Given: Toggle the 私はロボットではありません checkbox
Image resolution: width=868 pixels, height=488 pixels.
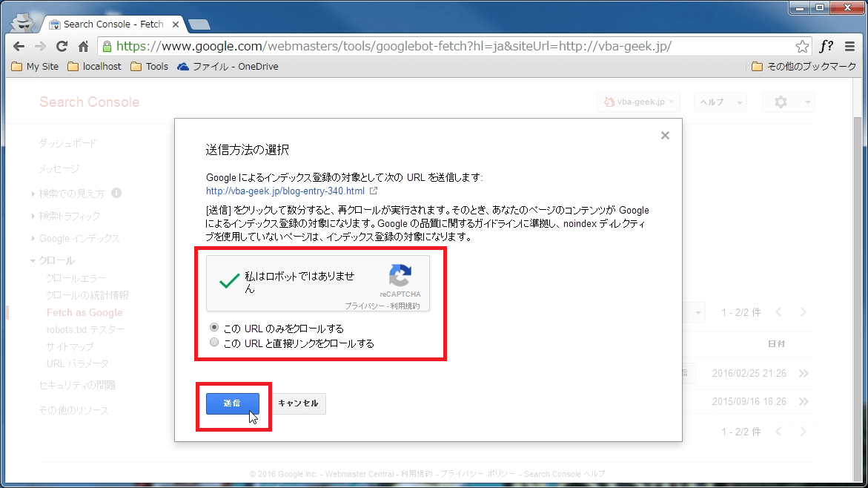Looking at the screenshot, I should click(230, 281).
